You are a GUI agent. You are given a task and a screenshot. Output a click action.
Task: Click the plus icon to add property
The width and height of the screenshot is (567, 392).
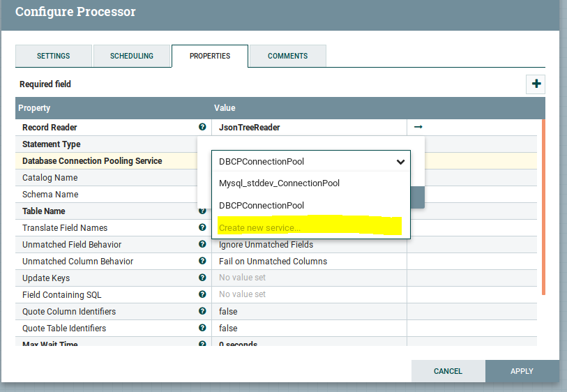(536, 84)
